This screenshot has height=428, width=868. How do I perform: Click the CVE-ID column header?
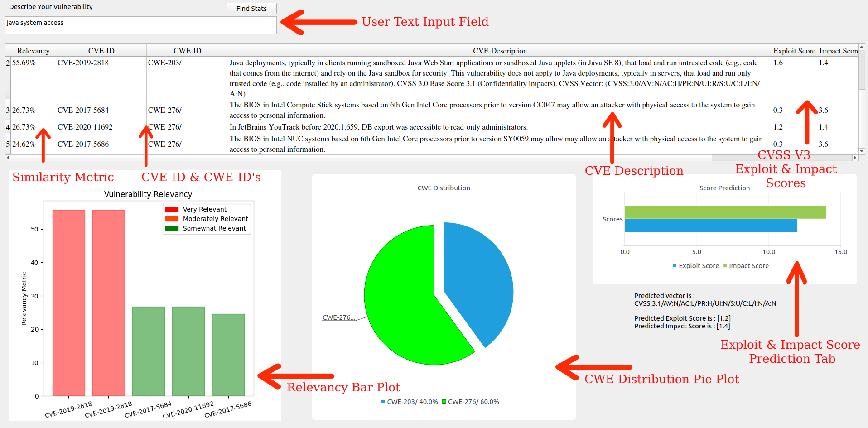(x=101, y=51)
